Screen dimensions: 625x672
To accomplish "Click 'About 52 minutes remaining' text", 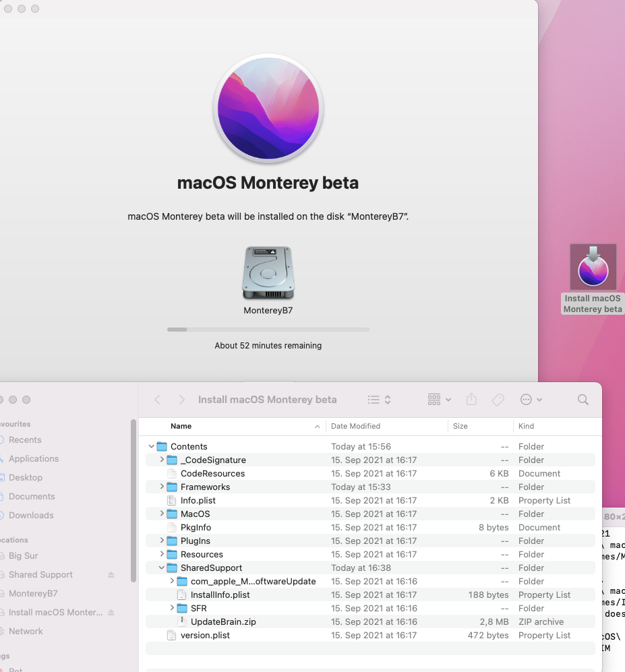I will (x=268, y=345).
